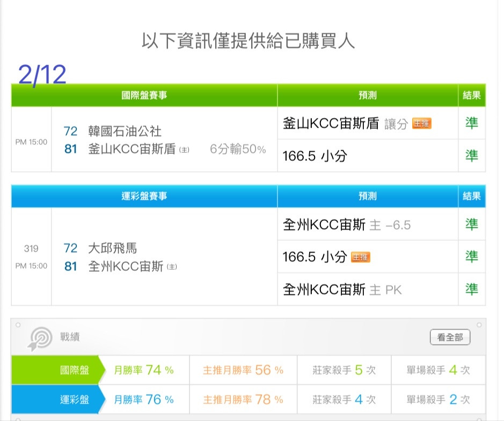The height and width of the screenshot is (421, 504).
Task: Select the home team 釜山KCC宙斯盾 in the match column
Action: [x=132, y=149]
